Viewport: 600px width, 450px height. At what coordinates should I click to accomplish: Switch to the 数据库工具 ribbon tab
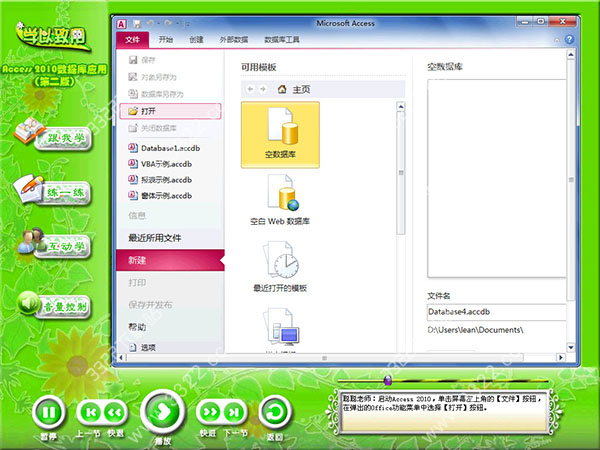pos(282,39)
